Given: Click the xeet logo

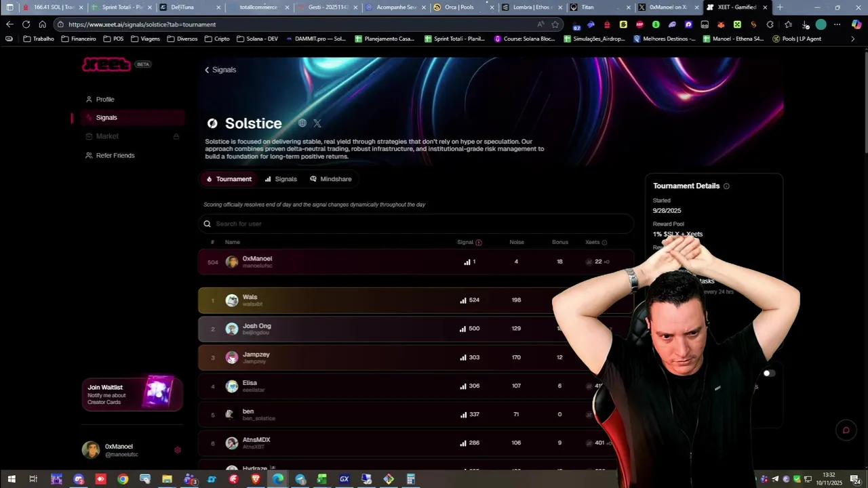Looking at the screenshot, I should click(106, 64).
